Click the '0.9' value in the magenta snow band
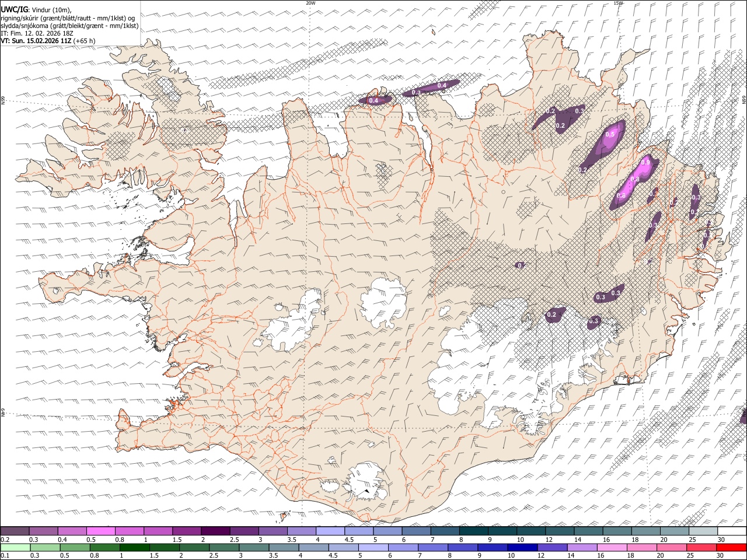This screenshot has width=747, height=560. 645,162
